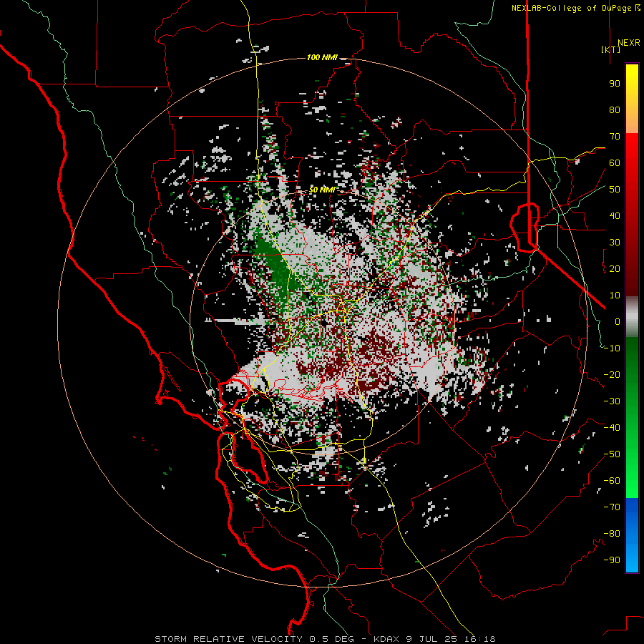The height and width of the screenshot is (644, 644).
Task: Select the -40 scale value
Action: coord(612,428)
